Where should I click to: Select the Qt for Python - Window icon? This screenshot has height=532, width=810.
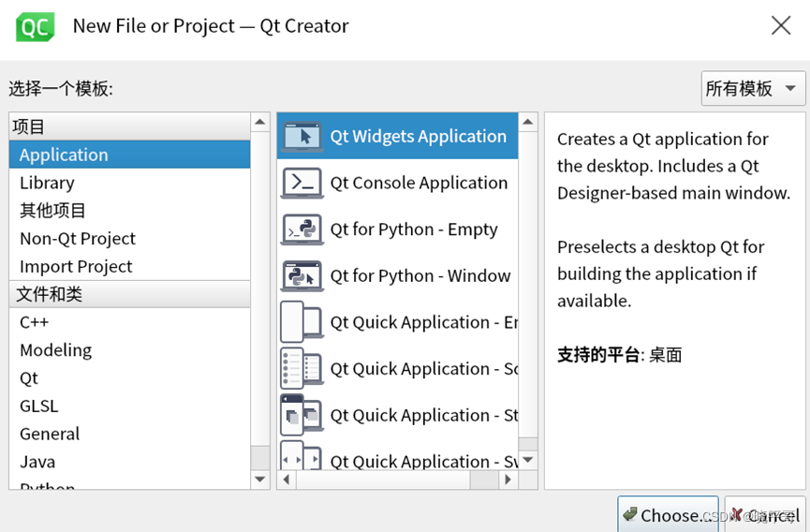[x=302, y=275]
